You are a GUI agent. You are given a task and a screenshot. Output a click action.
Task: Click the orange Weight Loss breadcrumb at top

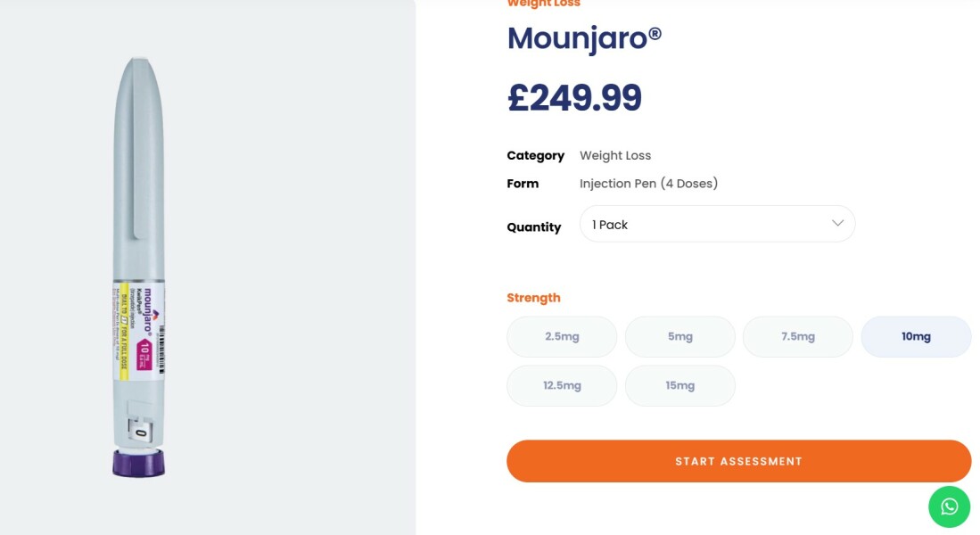click(543, 4)
